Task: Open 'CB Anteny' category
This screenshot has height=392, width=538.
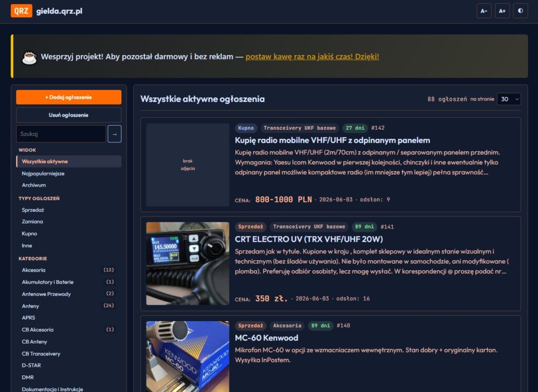Action: tap(69, 342)
